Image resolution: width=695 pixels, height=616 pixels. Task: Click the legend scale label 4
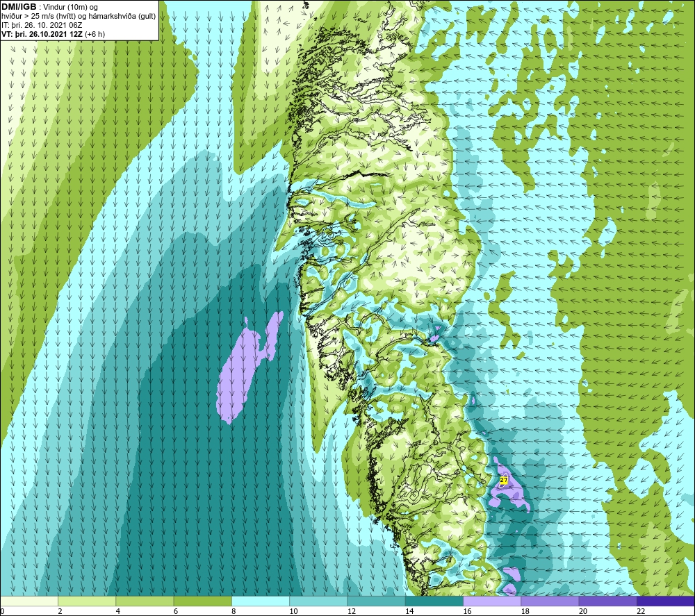tap(118, 611)
